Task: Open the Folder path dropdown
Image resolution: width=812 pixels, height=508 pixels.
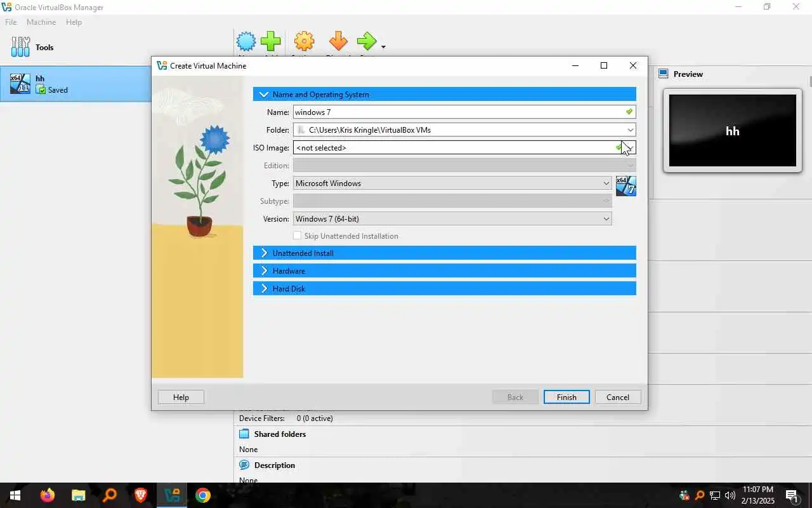Action: pyautogui.click(x=630, y=130)
